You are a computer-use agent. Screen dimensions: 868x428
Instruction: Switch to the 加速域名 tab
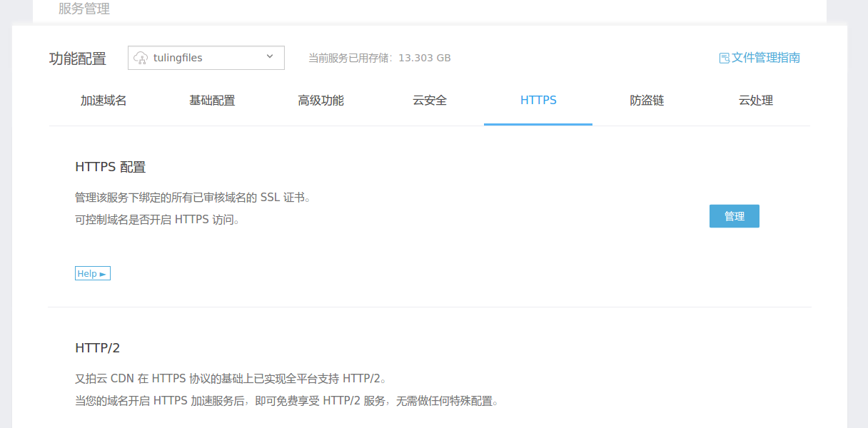tap(104, 101)
